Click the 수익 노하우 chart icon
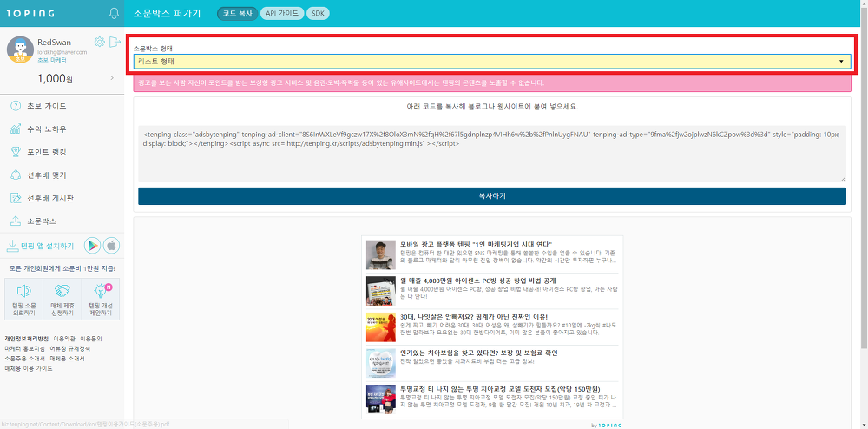This screenshot has height=429, width=868. click(x=16, y=129)
